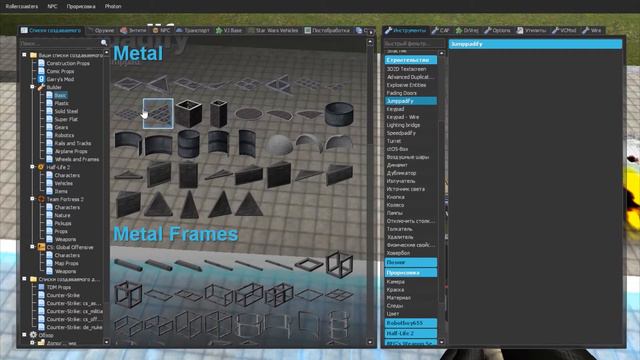Spawn the large hollow cylinder ring prop
The image size is (640, 360).
pos(339,113)
